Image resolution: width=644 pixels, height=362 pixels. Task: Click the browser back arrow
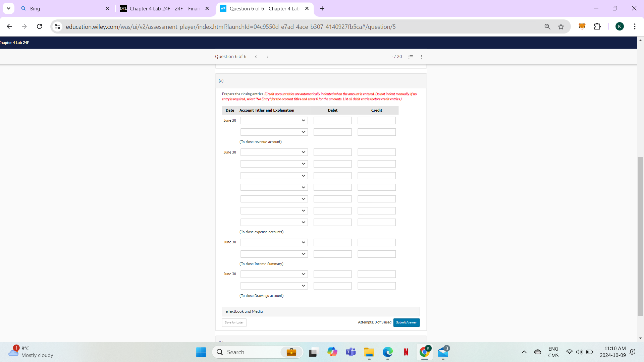9,26
